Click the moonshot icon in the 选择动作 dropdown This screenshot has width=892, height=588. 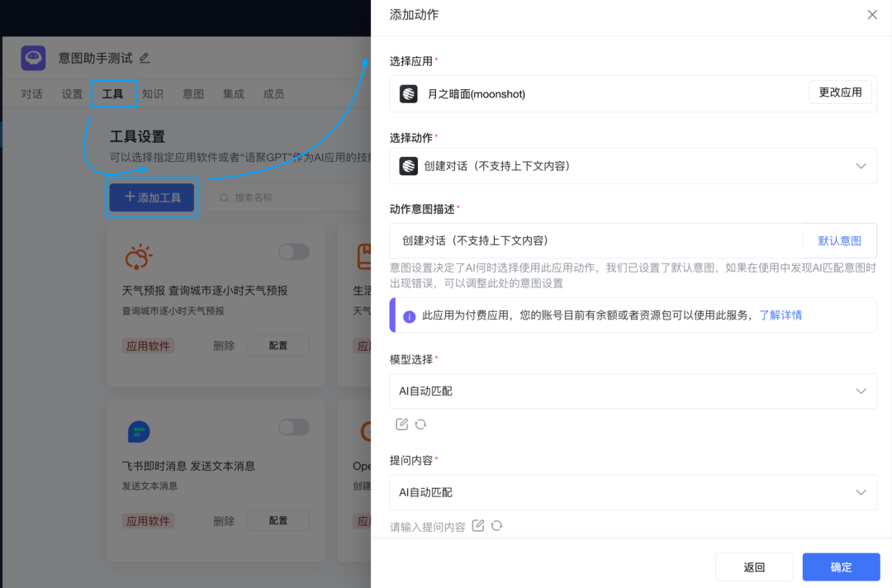coord(409,166)
